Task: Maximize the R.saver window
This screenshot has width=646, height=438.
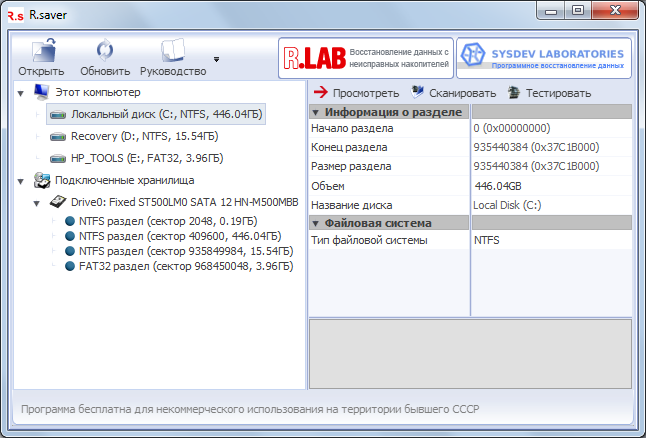Action: tap(578, 11)
